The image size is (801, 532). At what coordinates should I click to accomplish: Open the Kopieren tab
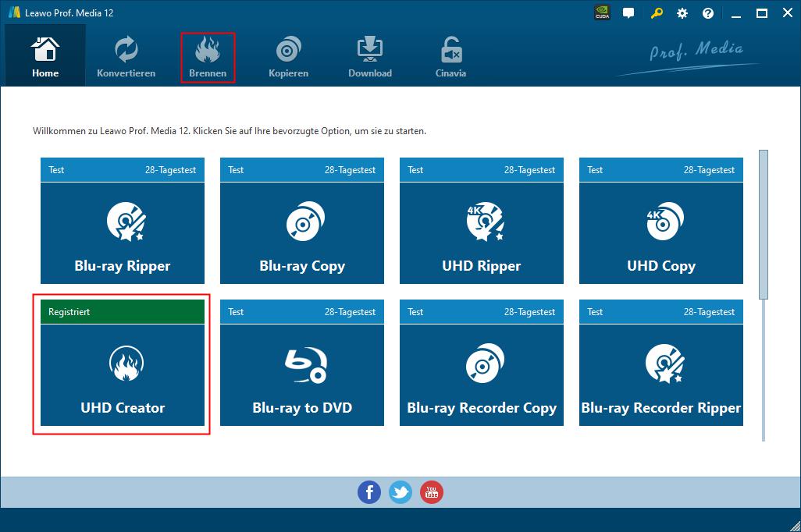[x=288, y=58]
